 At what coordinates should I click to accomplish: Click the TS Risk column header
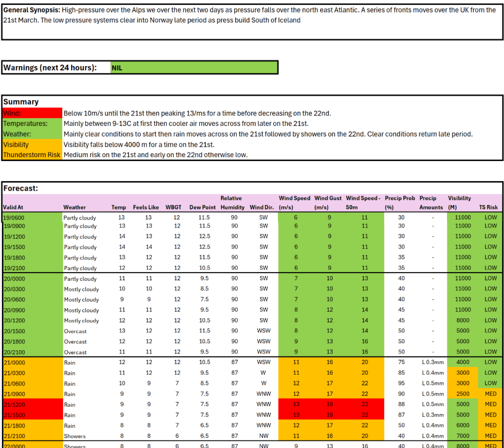[488, 207]
